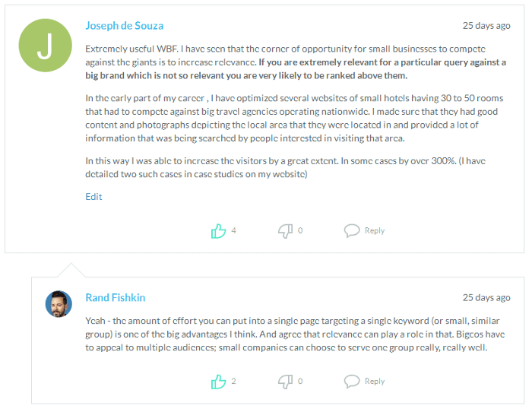The width and height of the screenshot is (532, 412).
Task: Click speech bubble icon on Joseph's comment
Action: (x=351, y=230)
